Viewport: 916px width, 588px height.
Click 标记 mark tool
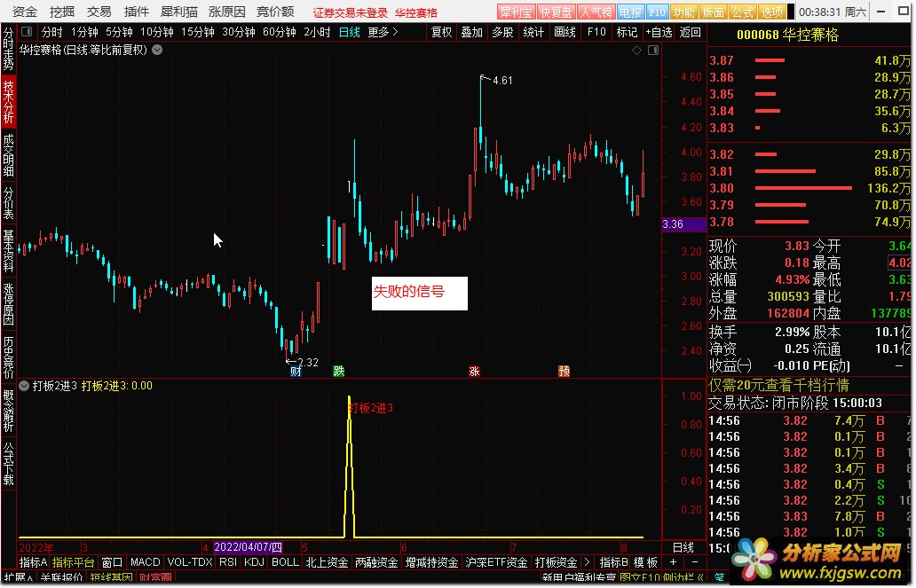click(627, 32)
